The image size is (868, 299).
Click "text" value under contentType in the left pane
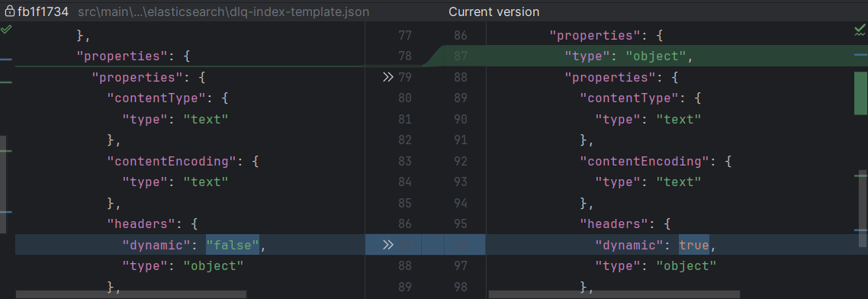[x=206, y=119]
